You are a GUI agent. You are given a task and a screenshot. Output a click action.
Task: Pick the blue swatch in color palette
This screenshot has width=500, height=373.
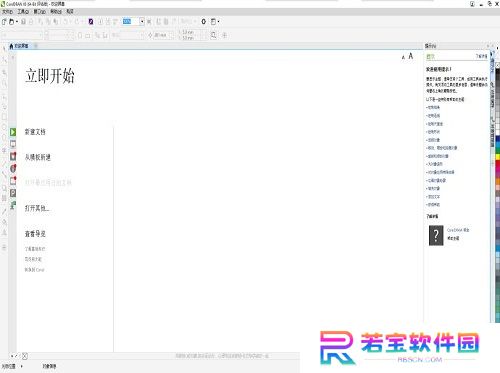click(x=497, y=139)
